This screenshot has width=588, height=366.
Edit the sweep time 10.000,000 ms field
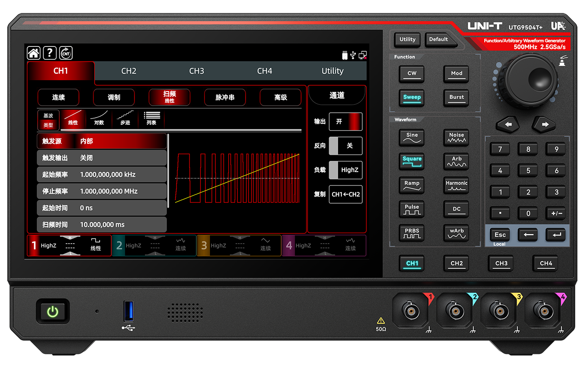102,225
